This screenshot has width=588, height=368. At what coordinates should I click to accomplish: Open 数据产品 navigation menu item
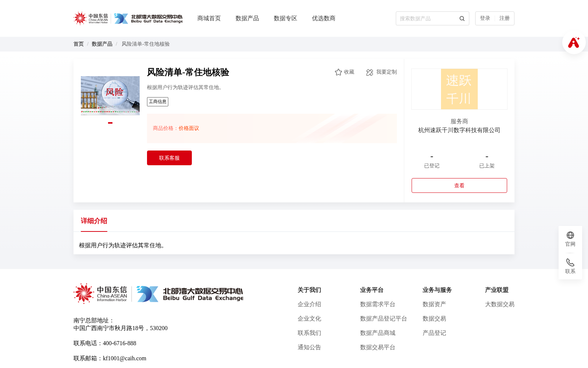(247, 18)
